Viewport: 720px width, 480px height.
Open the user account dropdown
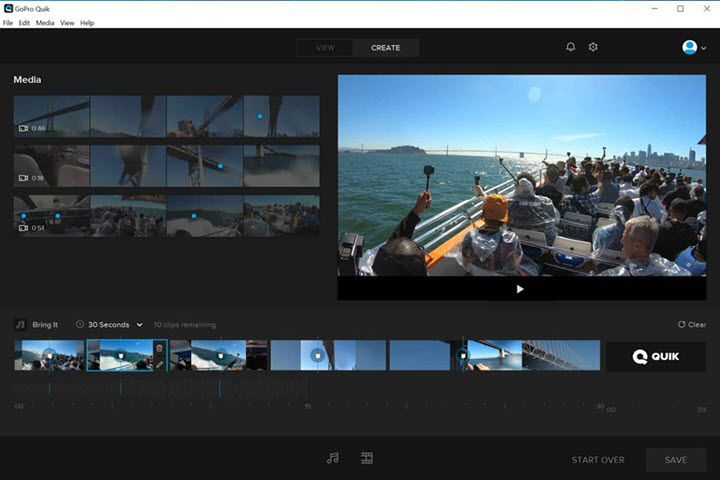(694, 47)
